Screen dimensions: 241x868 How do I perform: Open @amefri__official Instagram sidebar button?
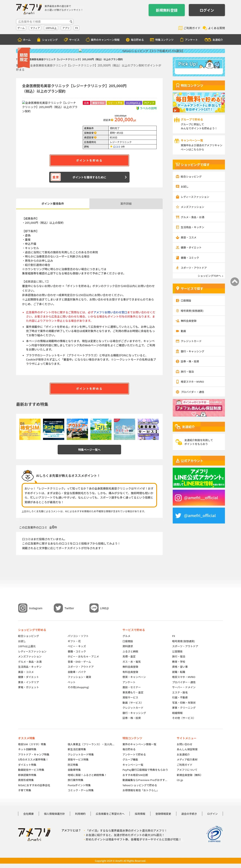199,498
